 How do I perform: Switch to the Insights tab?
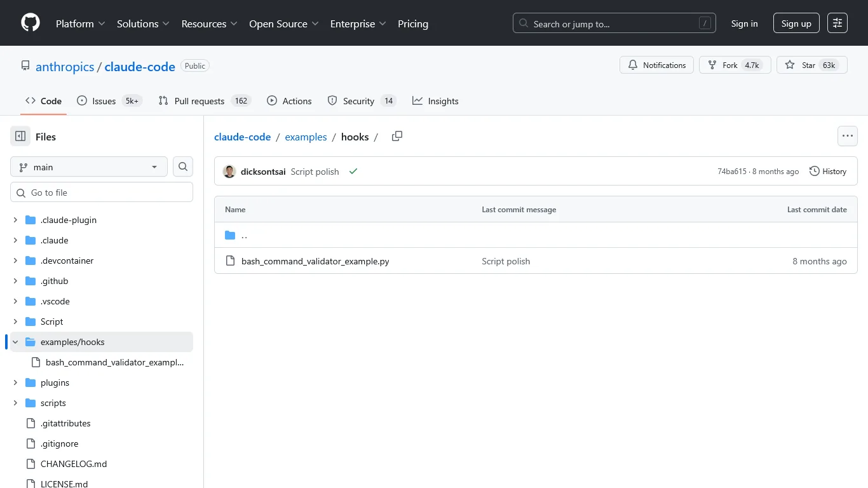click(435, 101)
